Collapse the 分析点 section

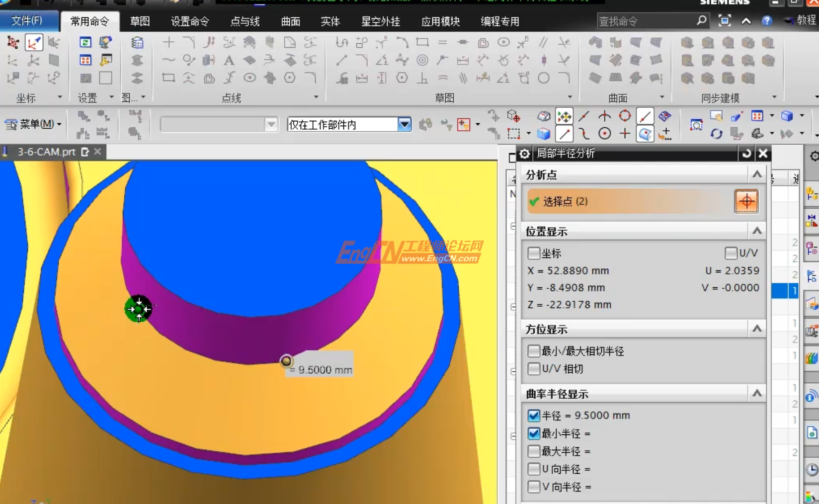click(756, 174)
